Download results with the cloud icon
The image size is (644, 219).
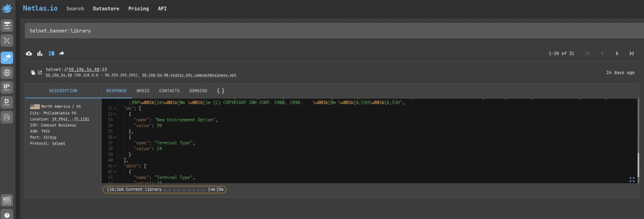[29, 53]
